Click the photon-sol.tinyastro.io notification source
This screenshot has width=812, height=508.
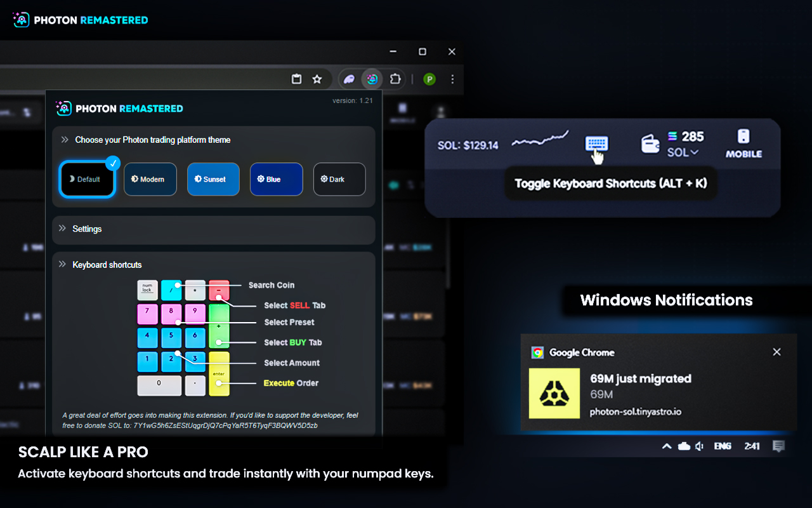tap(636, 411)
